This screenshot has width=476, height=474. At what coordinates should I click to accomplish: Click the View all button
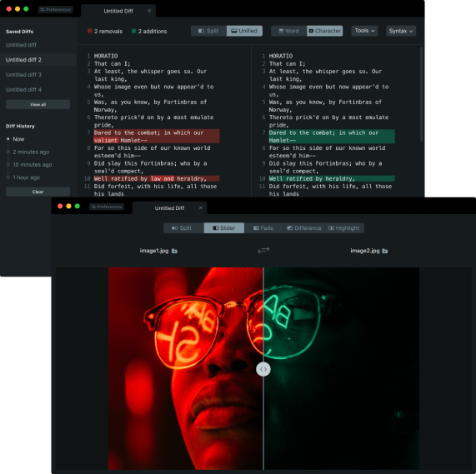tap(38, 104)
